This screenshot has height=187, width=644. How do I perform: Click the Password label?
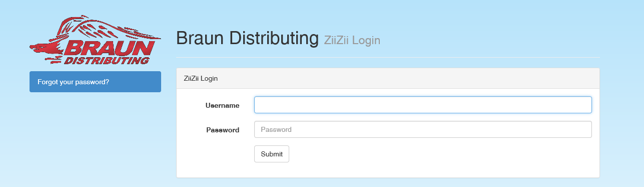coord(223,130)
